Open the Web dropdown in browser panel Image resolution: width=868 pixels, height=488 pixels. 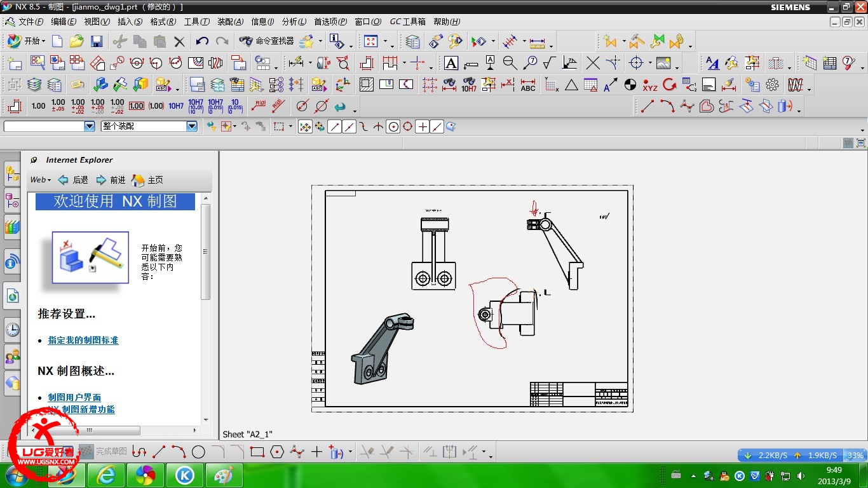[x=41, y=180]
